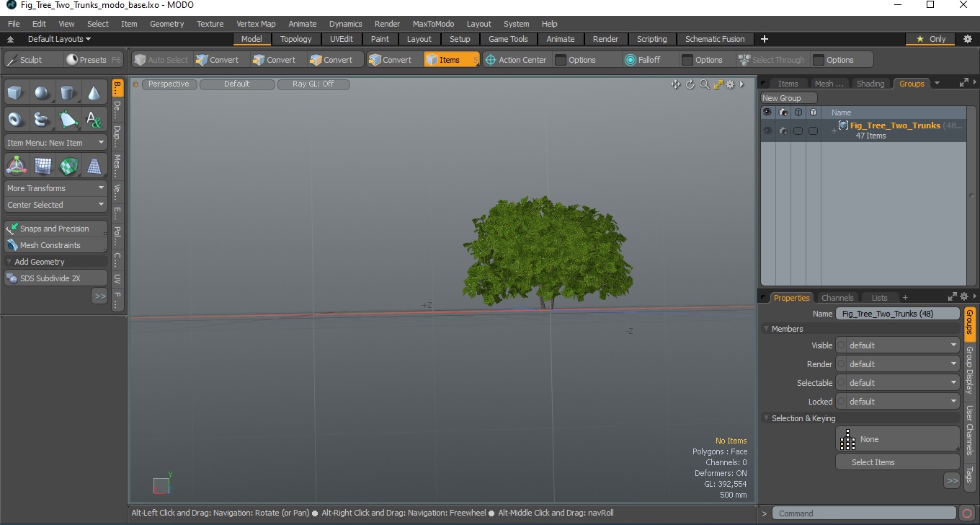Select the Sphere primitive tool

(42, 92)
